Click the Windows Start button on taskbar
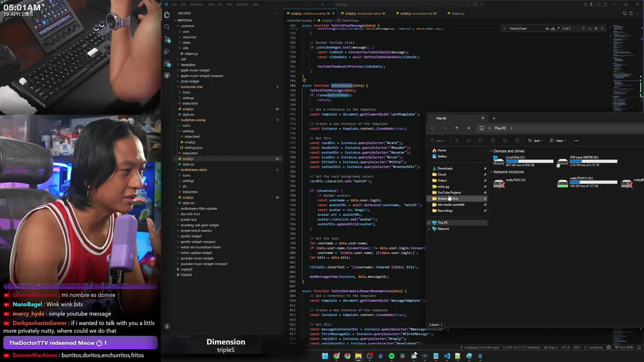Screen dimensions: 644x362 (325, 356)
